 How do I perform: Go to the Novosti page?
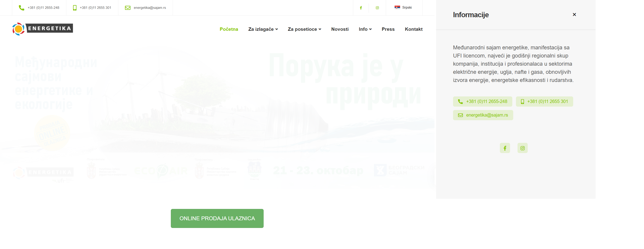[x=339, y=29]
